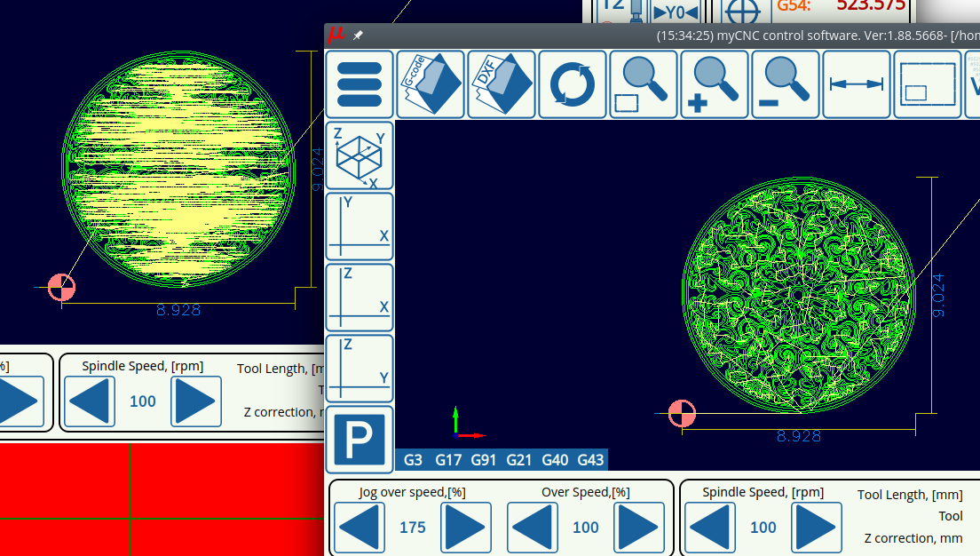This screenshot has width=980, height=556.
Task: Zoom out with the minus magnifier
Action: click(786, 84)
